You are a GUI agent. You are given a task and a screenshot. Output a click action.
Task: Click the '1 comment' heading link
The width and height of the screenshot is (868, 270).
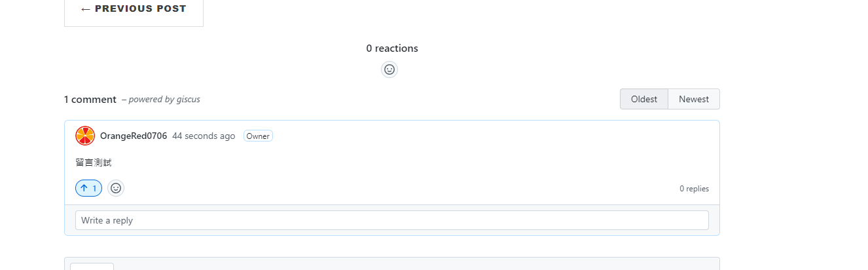90,100
